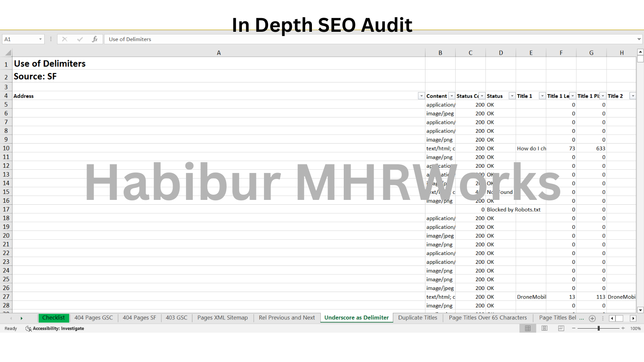
Task: Add a new sheet with plus icon
Action: click(x=592, y=318)
